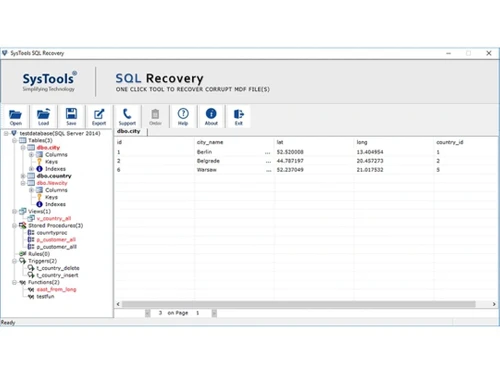
Task: Click the Order clipboard icon
Action: 155,114
